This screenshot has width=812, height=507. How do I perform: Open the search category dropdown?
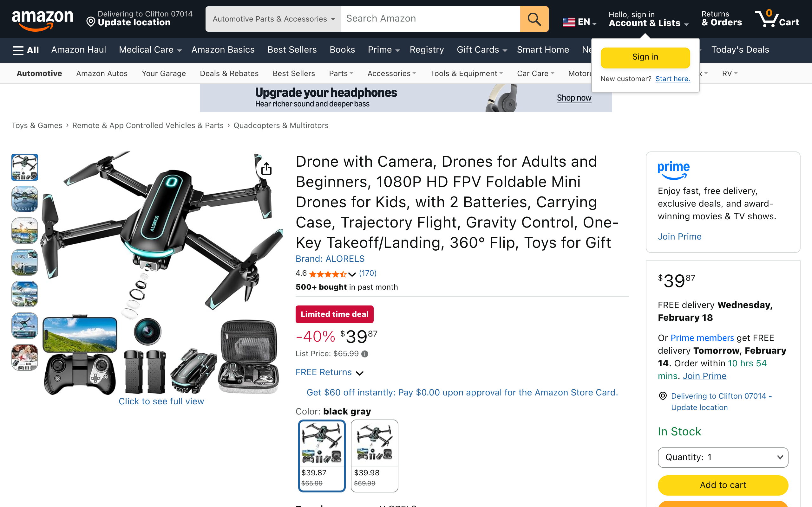[x=273, y=19]
